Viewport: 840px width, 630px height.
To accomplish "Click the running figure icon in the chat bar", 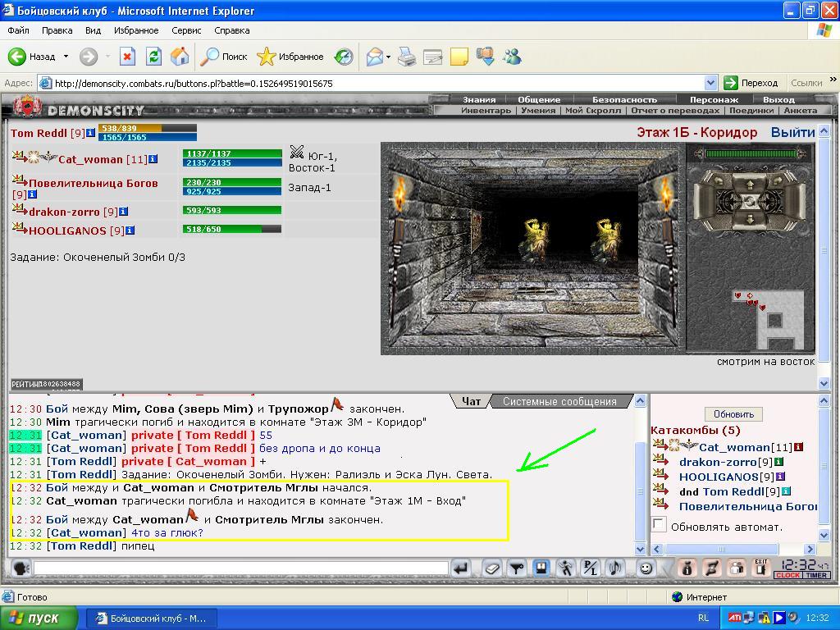I will click(566, 568).
